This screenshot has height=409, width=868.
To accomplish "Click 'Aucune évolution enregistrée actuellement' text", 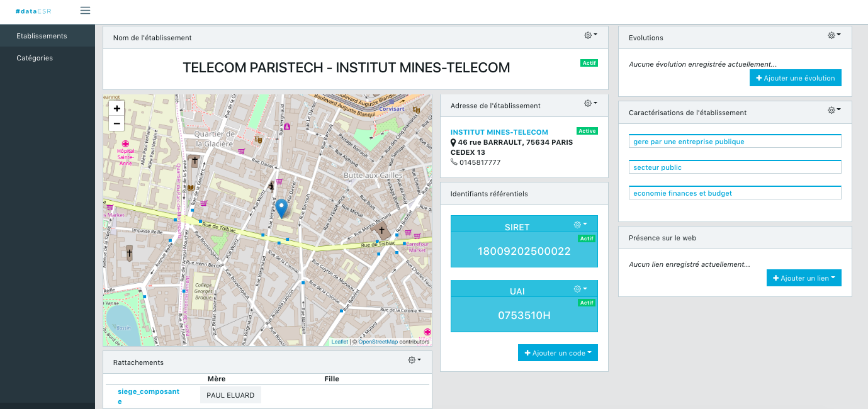I will [702, 64].
